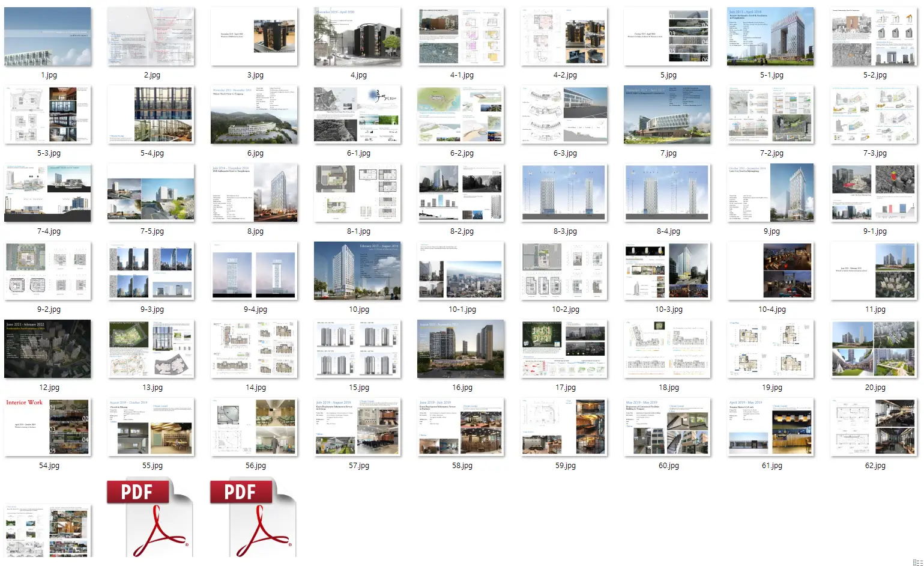The height and width of the screenshot is (566, 924).
Task: Select the 20.jpg thumbnail
Action: [x=874, y=349]
